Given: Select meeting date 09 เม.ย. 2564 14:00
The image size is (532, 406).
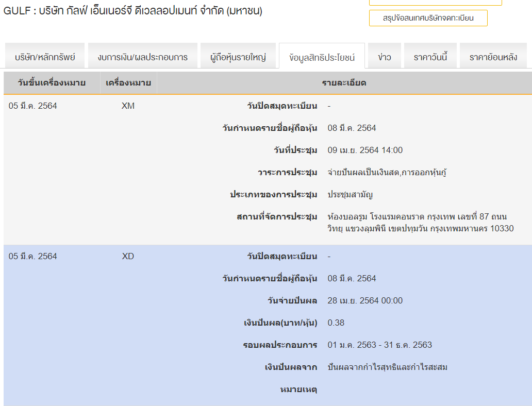Looking at the screenshot, I should [365, 150].
